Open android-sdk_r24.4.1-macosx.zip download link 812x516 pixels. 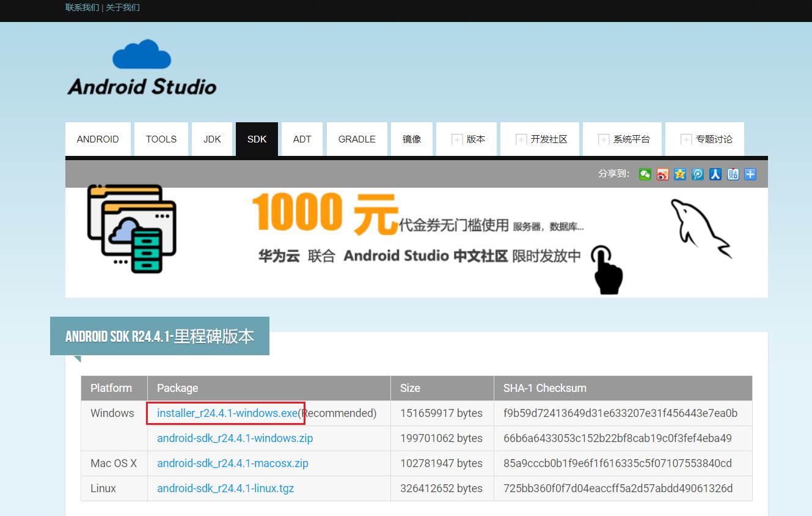pos(233,463)
